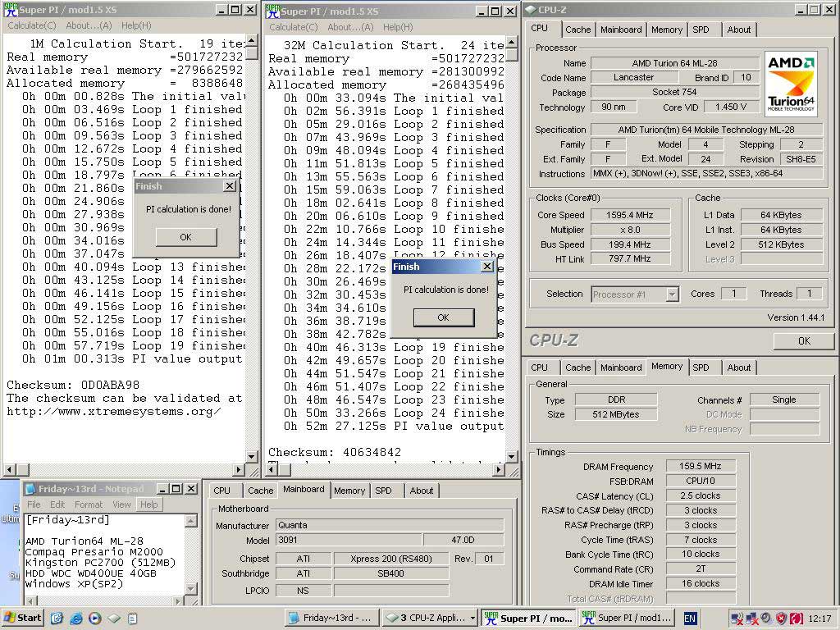
Task: Launch Windows Media Player from quick launch
Action: (94, 619)
